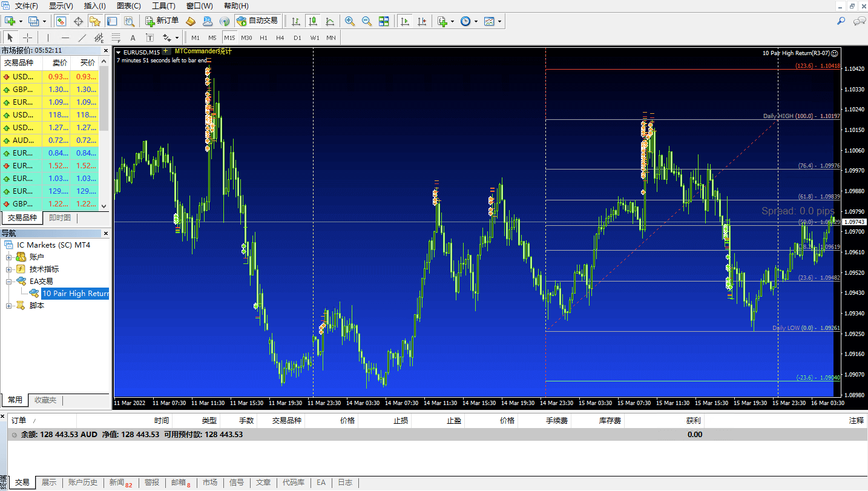Select the H1 timeframe button

pos(263,38)
